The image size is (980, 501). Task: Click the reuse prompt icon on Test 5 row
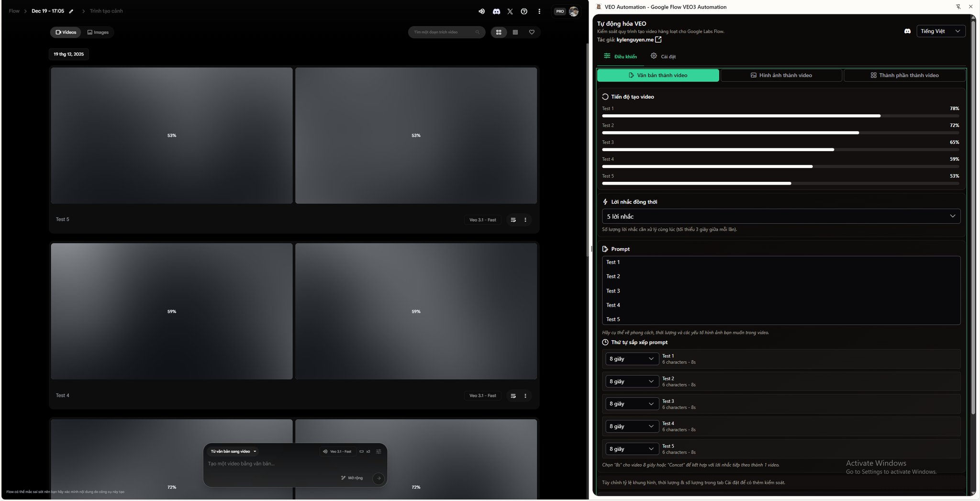(x=513, y=220)
